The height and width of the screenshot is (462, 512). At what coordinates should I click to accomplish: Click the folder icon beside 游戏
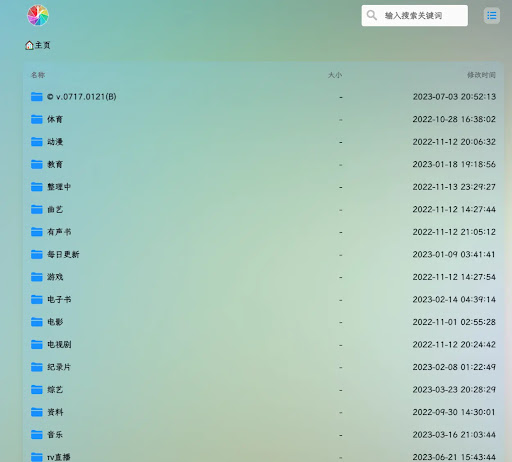[37, 277]
